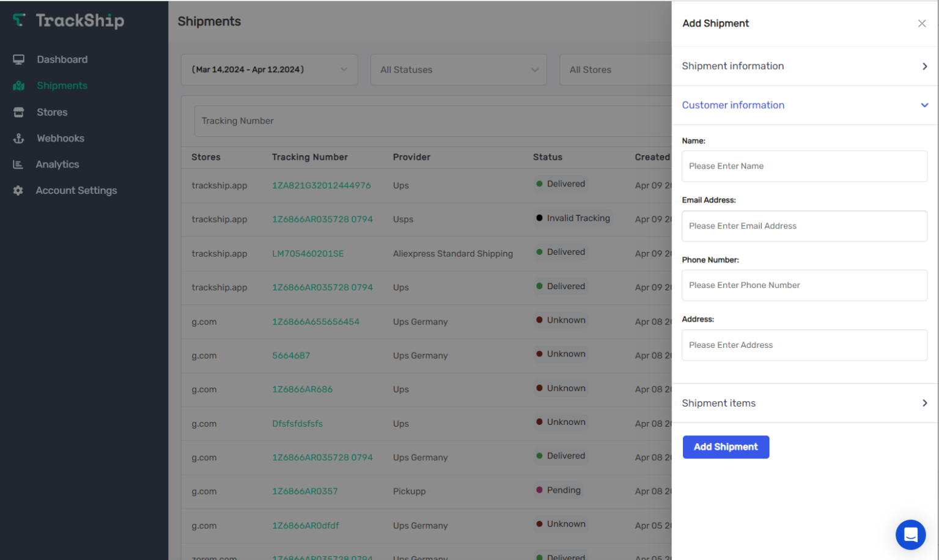The width and height of the screenshot is (939, 560).
Task: Click the Tracking Number column header
Action: click(x=310, y=157)
